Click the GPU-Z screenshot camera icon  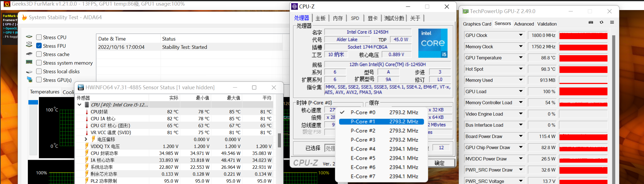pyautogui.click(x=591, y=23)
